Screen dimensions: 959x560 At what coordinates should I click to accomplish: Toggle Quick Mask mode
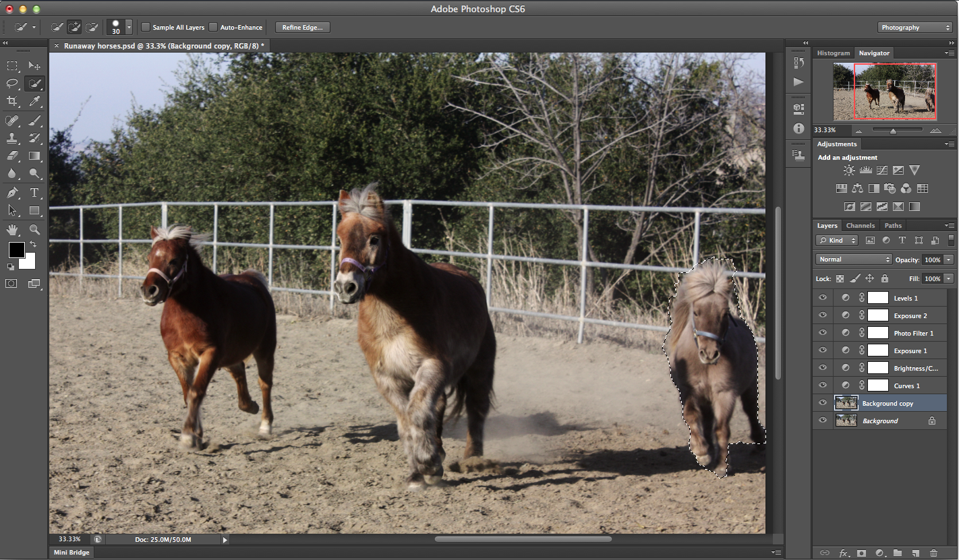11,284
